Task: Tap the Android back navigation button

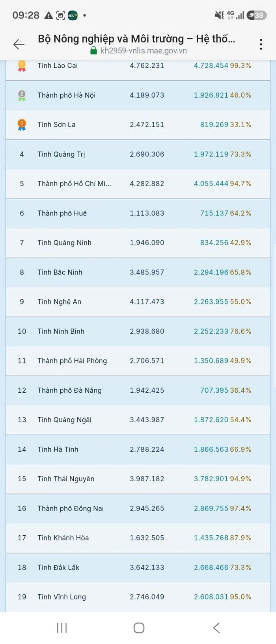Action: coord(216,628)
